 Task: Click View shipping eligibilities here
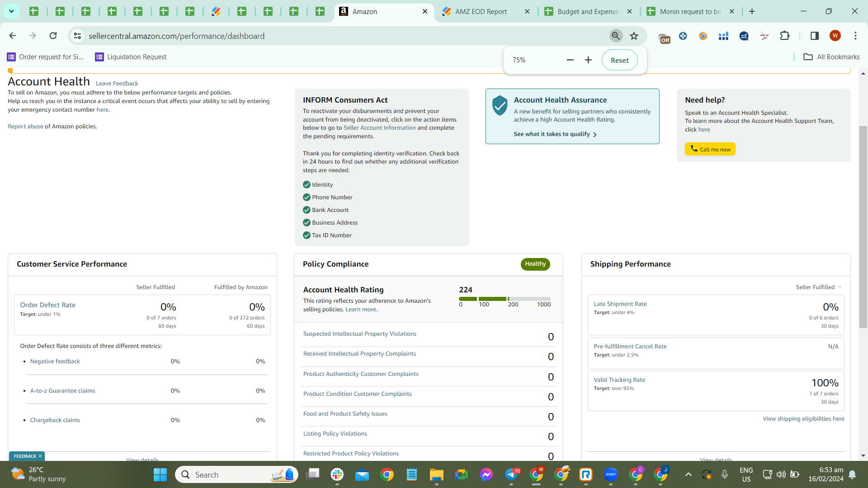coord(803,419)
